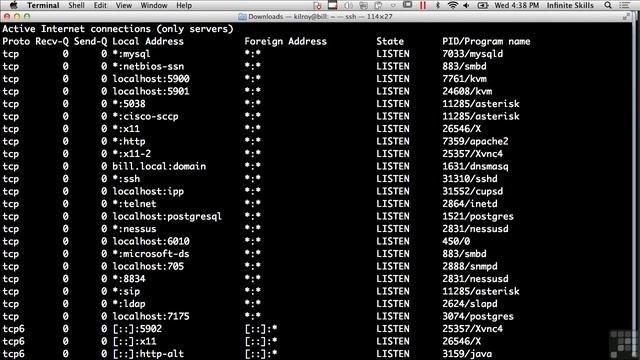Click the 'localhost:ipp' local address
Screen dimensions: 640x360
pyautogui.click(x=148, y=191)
